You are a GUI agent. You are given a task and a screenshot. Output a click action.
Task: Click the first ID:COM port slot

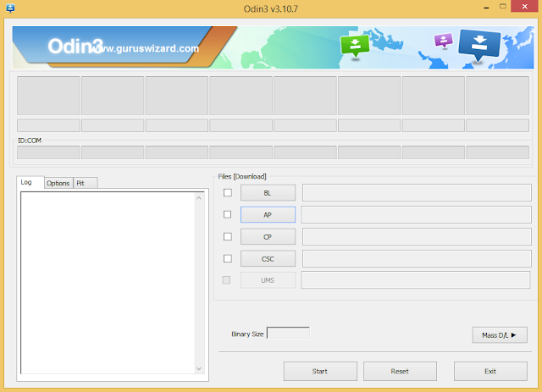tap(48, 152)
